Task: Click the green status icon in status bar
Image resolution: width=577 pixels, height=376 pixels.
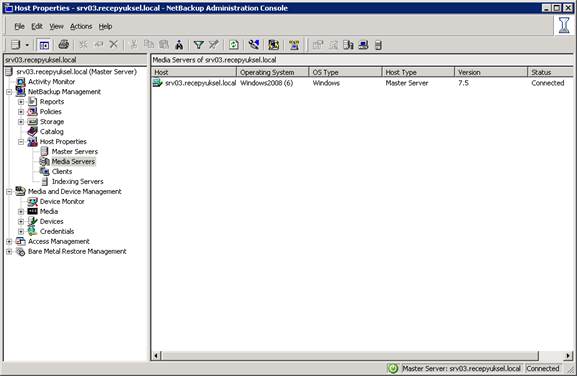Action: pos(393,368)
